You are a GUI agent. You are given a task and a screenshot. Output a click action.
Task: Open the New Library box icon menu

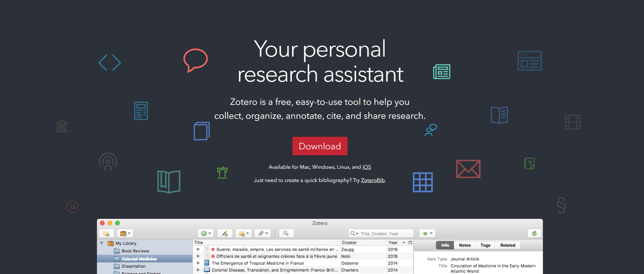(125, 234)
